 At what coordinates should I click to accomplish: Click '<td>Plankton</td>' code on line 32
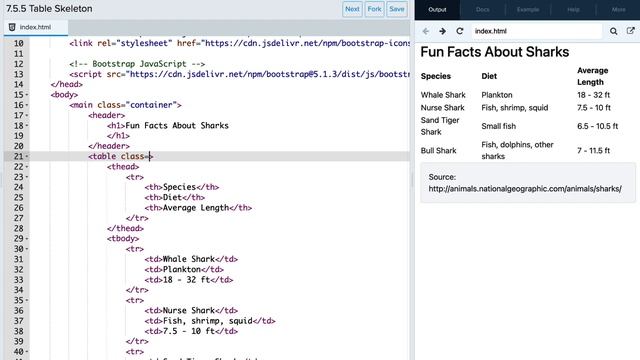(184, 269)
